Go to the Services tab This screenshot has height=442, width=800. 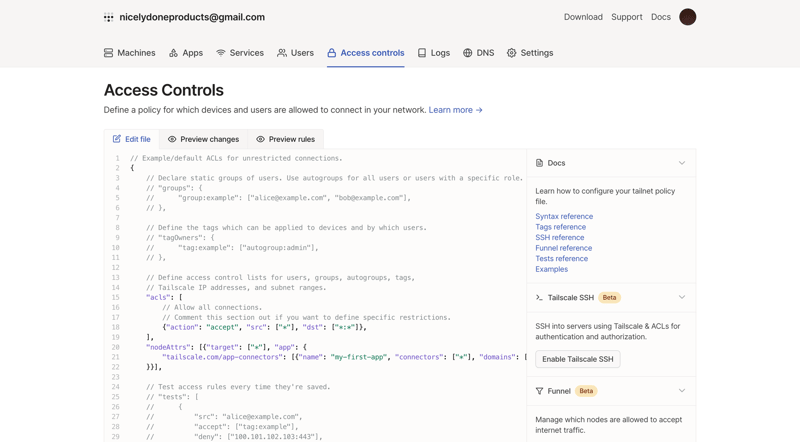click(240, 53)
